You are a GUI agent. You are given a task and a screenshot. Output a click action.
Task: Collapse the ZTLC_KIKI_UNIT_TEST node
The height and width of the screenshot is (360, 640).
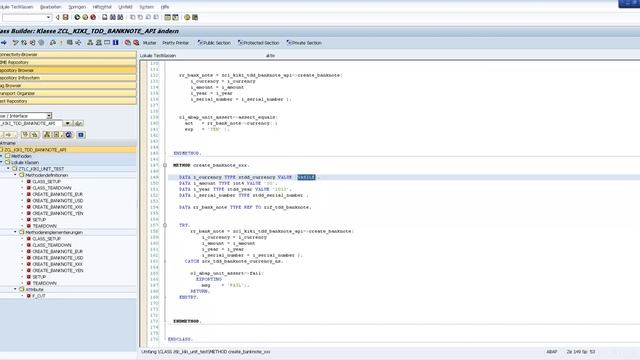(x=8, y=169)
